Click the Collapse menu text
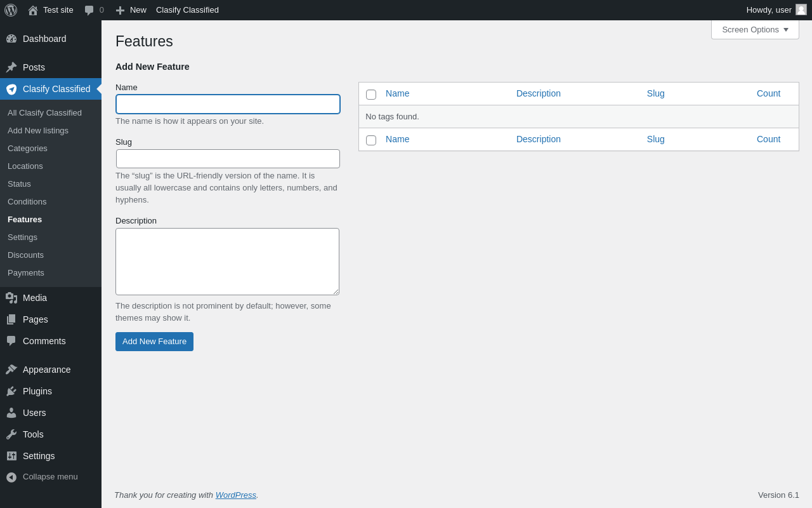This screenshot has width=812, height=508. (50, 477)
